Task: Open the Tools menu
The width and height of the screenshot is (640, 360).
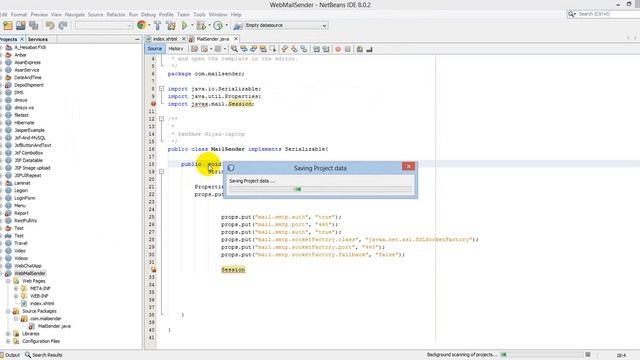Action: click(x=200, y=14)
